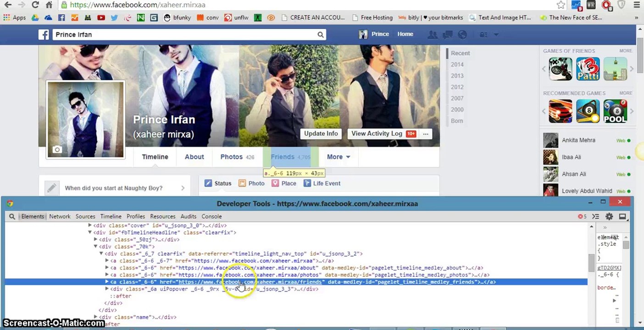Open the Free Hosting bookmark
This screenshot has height=330, width=644.
(x=372, y=17)
